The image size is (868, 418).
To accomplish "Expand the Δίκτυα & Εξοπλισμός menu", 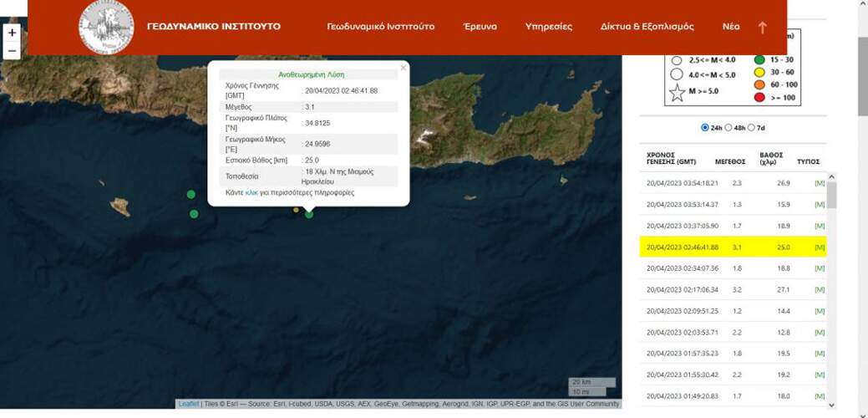I will (x=647, y=27).
